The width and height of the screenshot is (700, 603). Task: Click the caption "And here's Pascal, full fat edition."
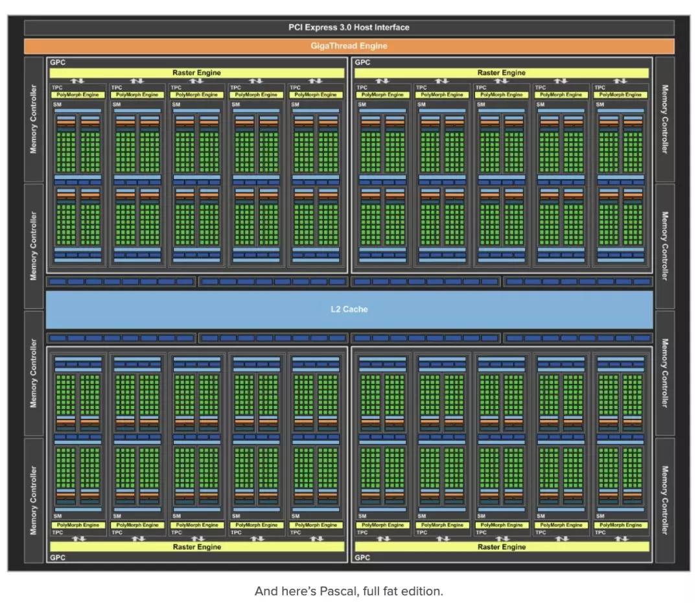pos(349,591)
